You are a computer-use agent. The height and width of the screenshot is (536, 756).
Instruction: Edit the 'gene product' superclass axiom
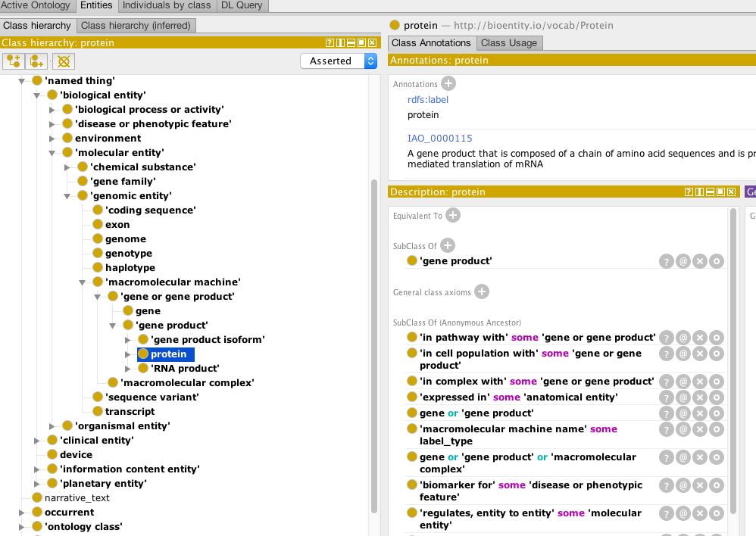(x=717, y=261)
